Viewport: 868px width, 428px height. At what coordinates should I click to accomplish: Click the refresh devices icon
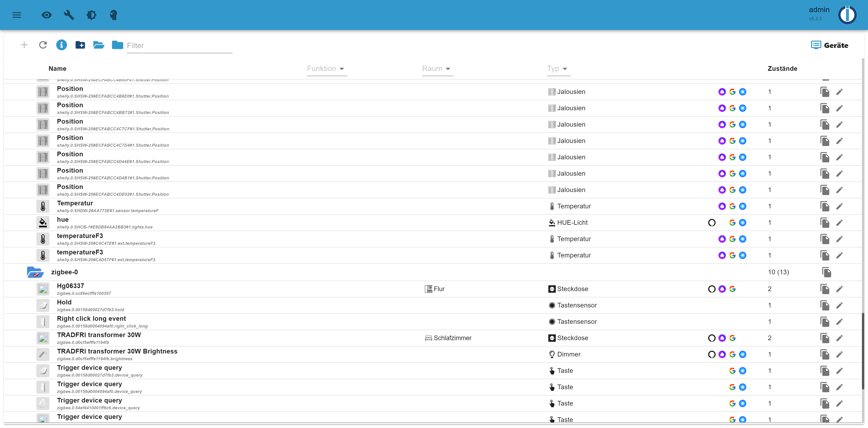(x=43, y=45)
